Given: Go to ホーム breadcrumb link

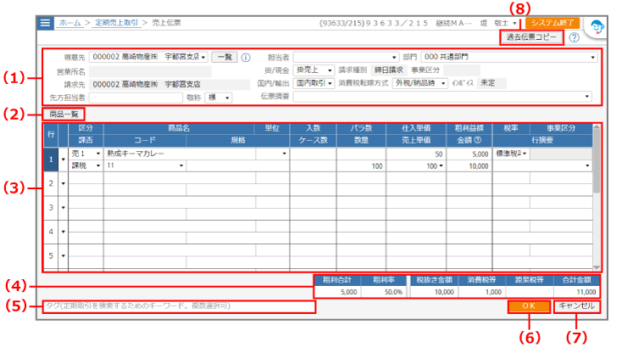Looking at the screenshot, I should tap(69, 23).
